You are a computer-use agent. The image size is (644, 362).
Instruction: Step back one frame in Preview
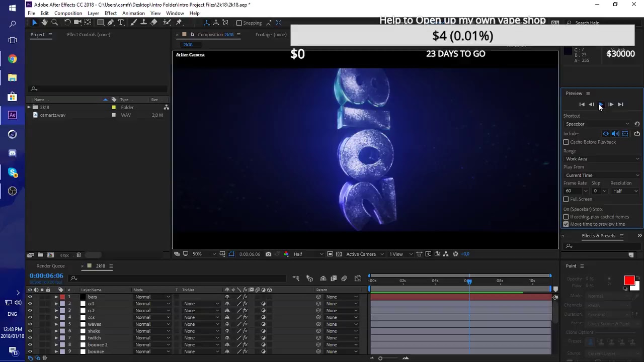(x=592, y=105)
